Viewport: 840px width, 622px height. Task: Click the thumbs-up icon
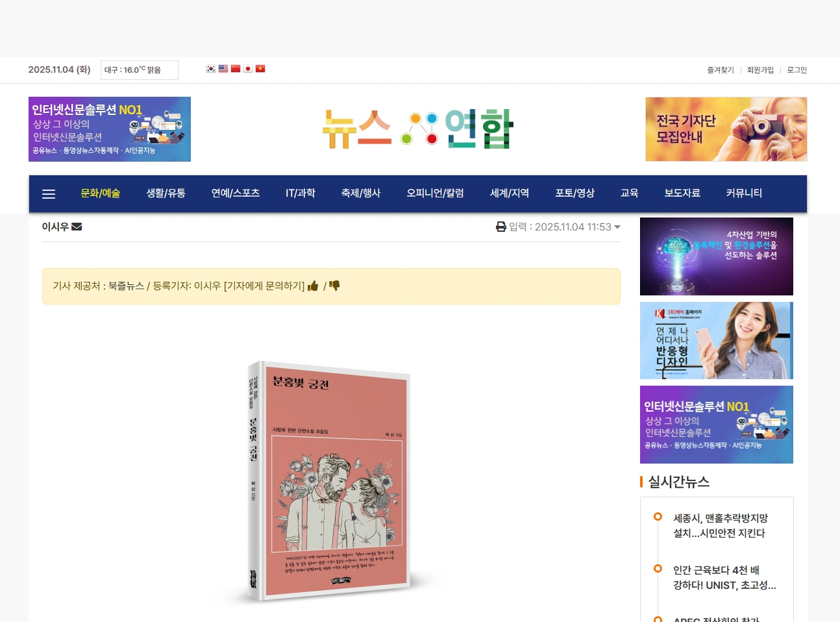(313, 286)
